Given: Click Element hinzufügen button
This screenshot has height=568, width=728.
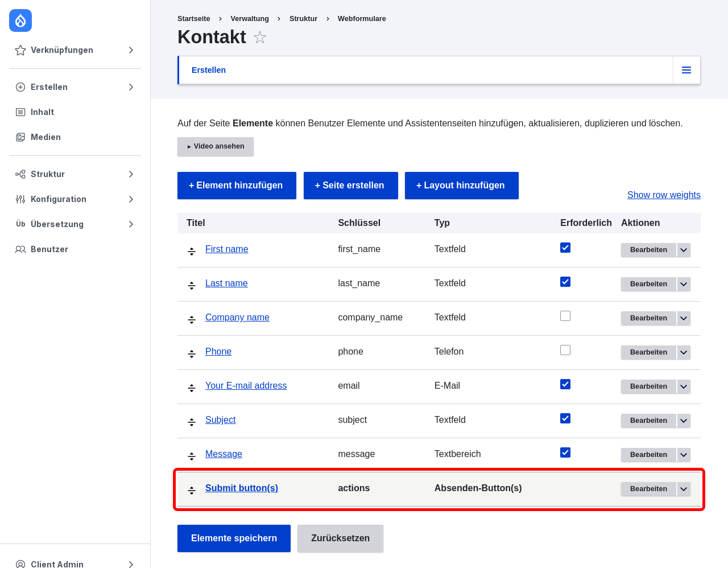Looking at the screenshot, I should coord(237,186).
